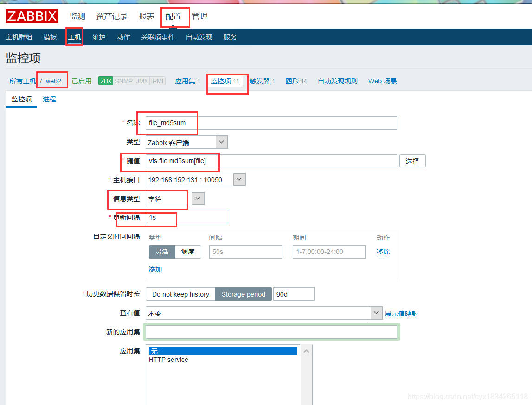Open 触发器 1 link
532x405 pixels.
tap(262, 81)
